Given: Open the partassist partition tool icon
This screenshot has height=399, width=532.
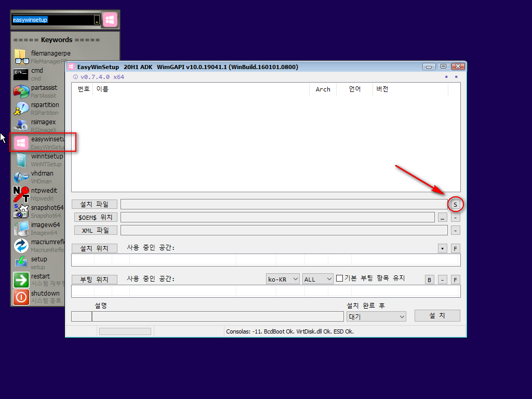Looking at the screenshot, I should point(21,91).
